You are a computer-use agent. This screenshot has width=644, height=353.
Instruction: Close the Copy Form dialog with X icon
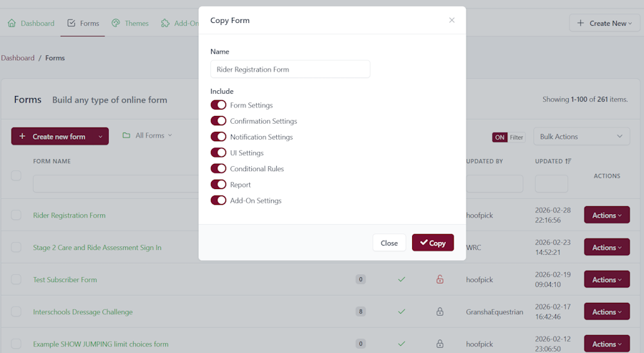(452, 20)
